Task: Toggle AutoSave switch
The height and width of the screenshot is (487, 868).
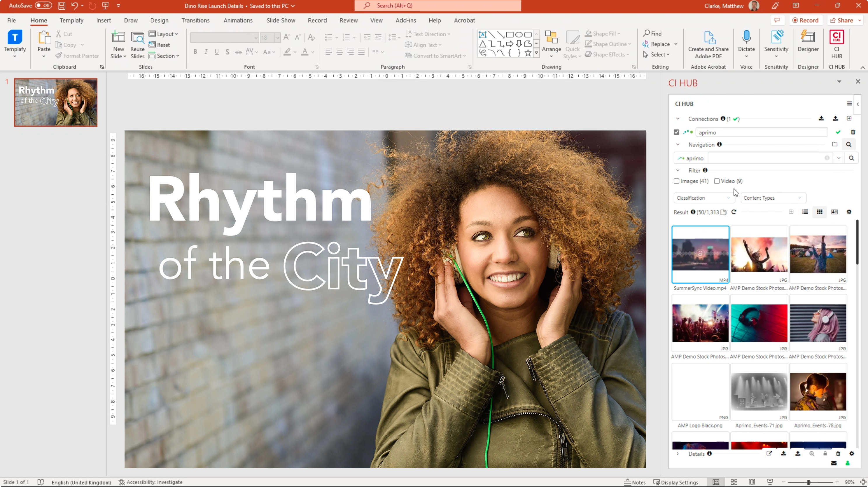Action: click(x=43, y=5)
